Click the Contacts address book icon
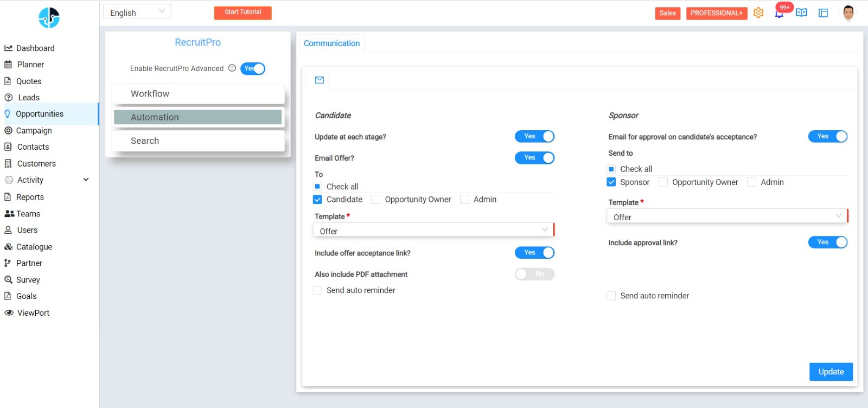The width and height of the screenshot is (868, 408). pos(8,147)
